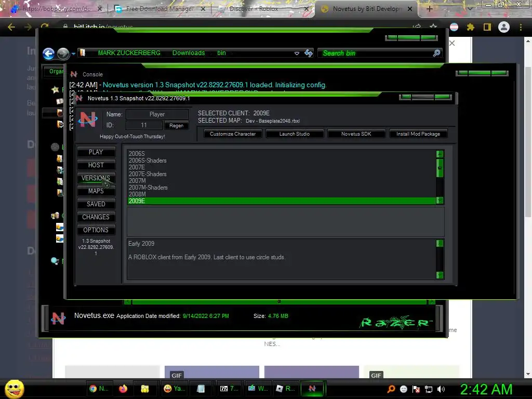
Task: Switch to Free Download Manager browser tab
Action: coord(160,9)
